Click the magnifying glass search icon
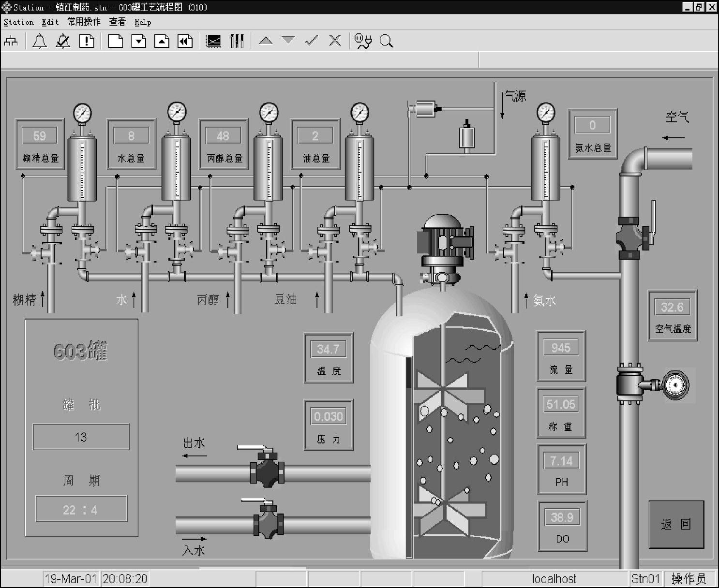Image resolution: width=719 pixels, height=588 pixels. point(386,42)
